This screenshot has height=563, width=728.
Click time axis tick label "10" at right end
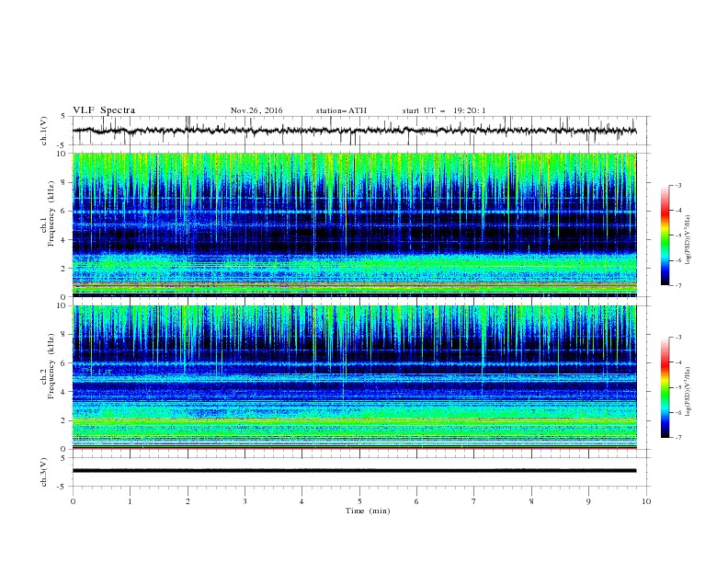tap(646, 501)
